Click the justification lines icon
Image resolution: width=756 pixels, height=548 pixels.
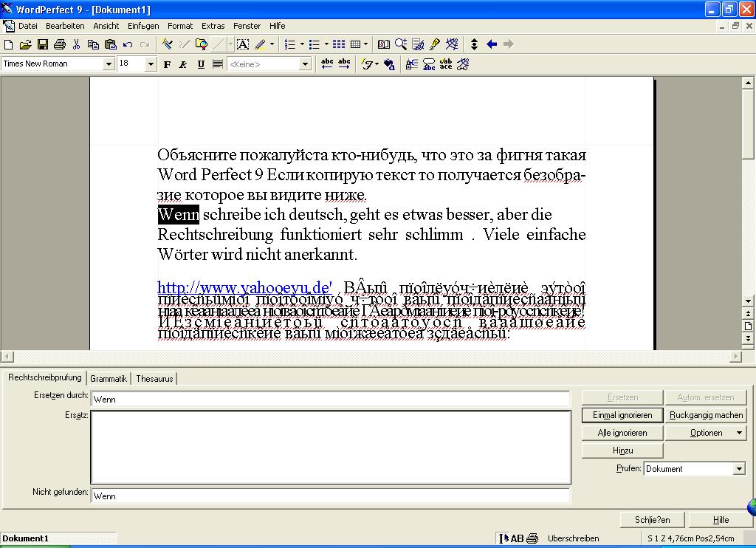[218, 64]
